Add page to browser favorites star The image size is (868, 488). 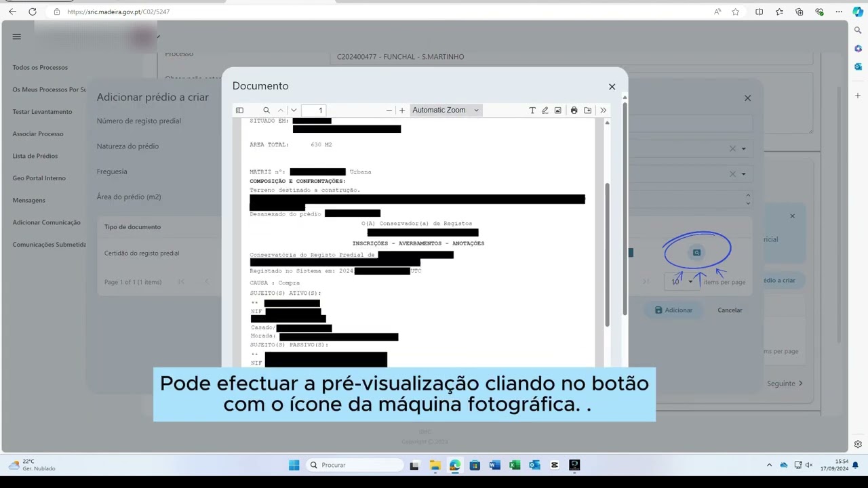pos(736,12)
